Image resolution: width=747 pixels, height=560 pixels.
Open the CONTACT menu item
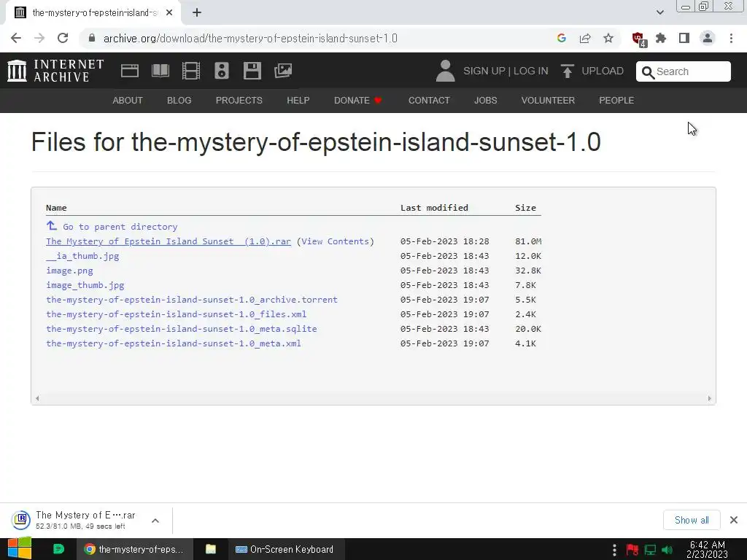(429, 101)
